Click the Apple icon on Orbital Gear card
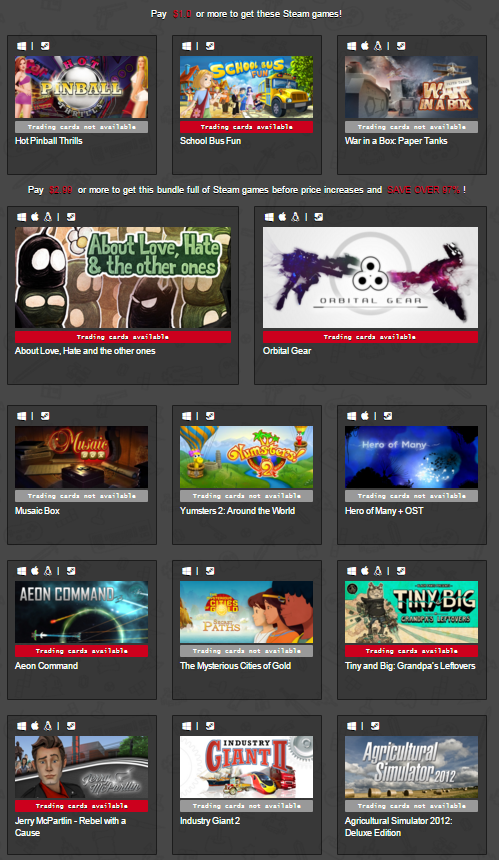Viewport: 499px width, 860px height. 282,217
